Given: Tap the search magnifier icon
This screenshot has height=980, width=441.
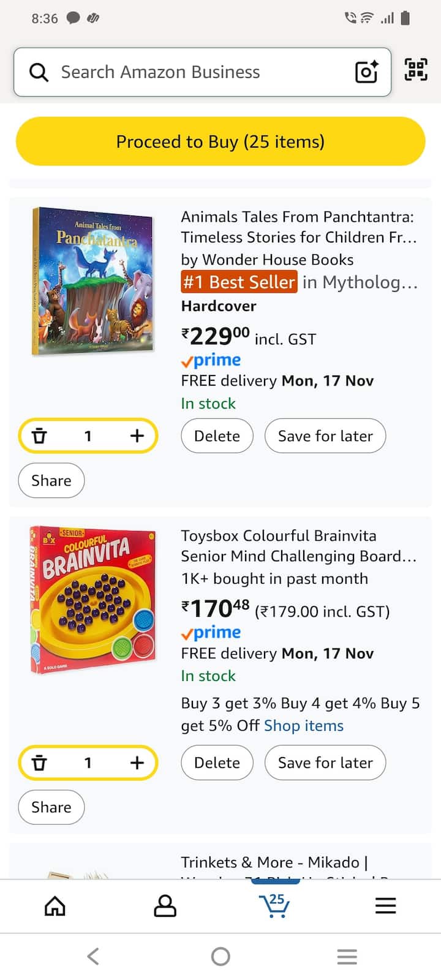Looking at the screenshot, I should pyautogui.click(x=39, y=72).
